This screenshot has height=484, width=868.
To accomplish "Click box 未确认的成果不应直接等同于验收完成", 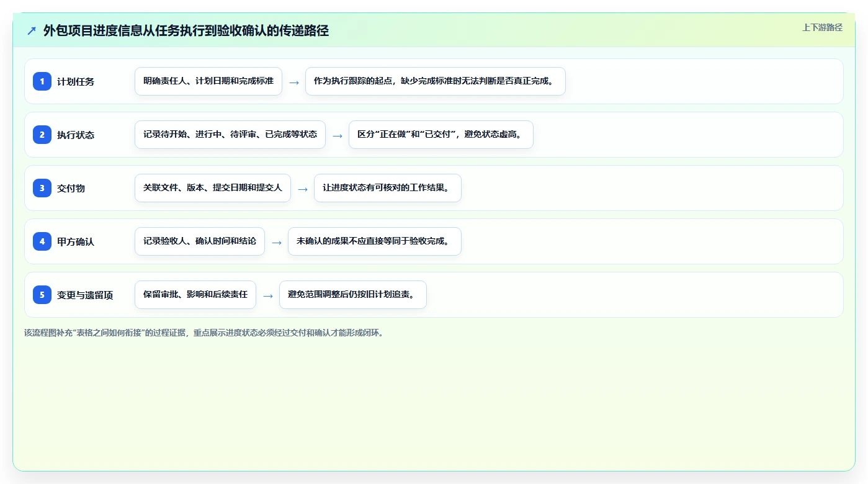I will pos(375,241).
